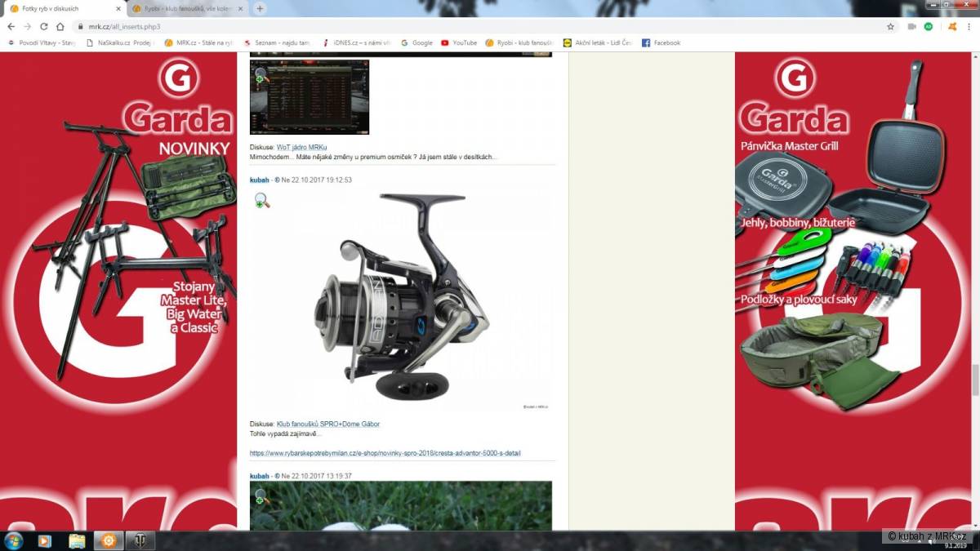Close the Ryobi klub fanoušků tab

click(x=240, y=8)
